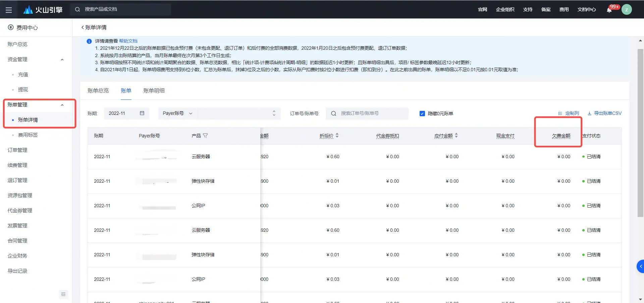Viewport: 644px width, 303px height.
Task: Open the 帮助文档 help link
Action: tap(128, 41)
